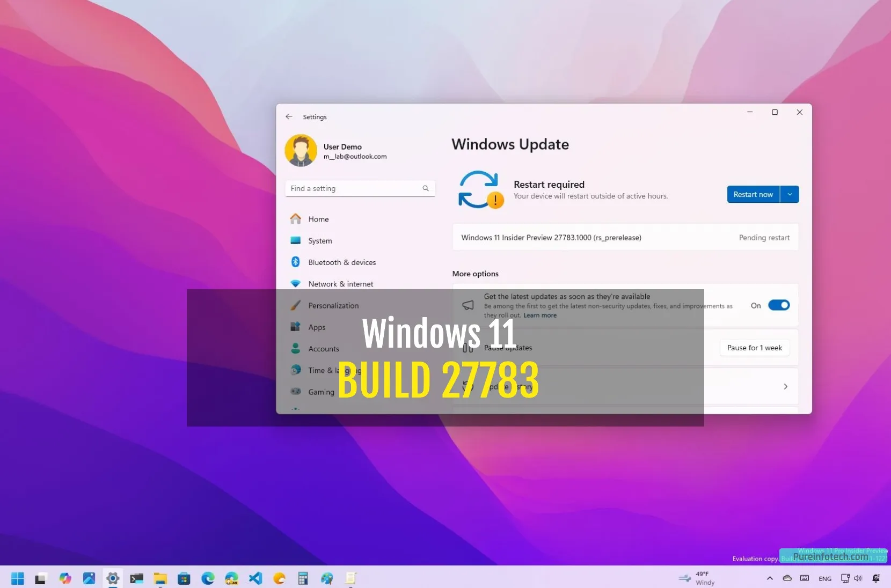The image size is (891, 588).
Task: Open Paint from the taskbar
Action: (327, 578)
